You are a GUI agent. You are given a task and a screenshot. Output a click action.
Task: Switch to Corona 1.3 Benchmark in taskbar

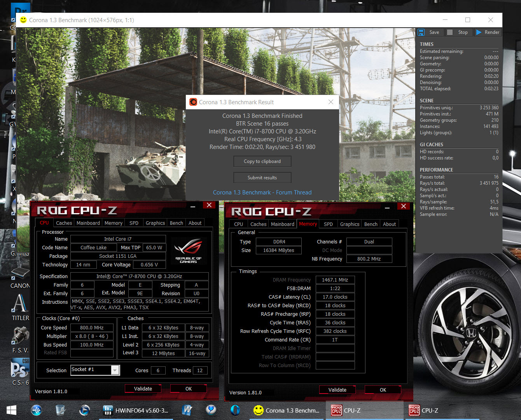click(x=286, y=410)
